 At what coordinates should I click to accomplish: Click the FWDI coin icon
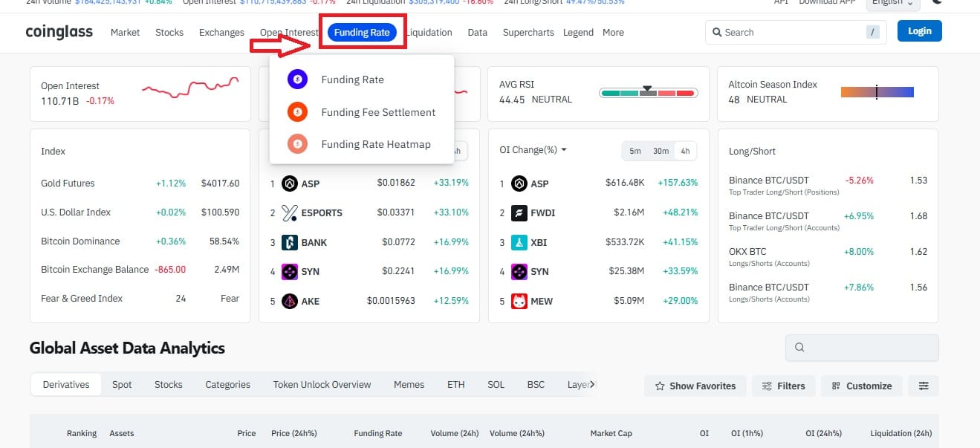point(519,212)
